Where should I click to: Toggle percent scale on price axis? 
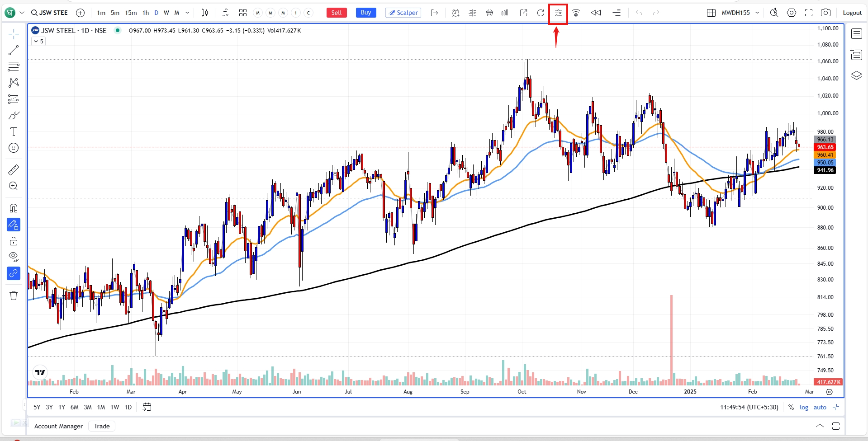[791, 407]
